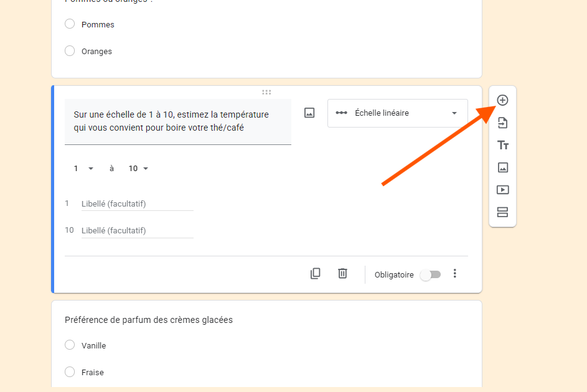Delete the linear scale question
The image size is (587, 392).
coord(342,273)
